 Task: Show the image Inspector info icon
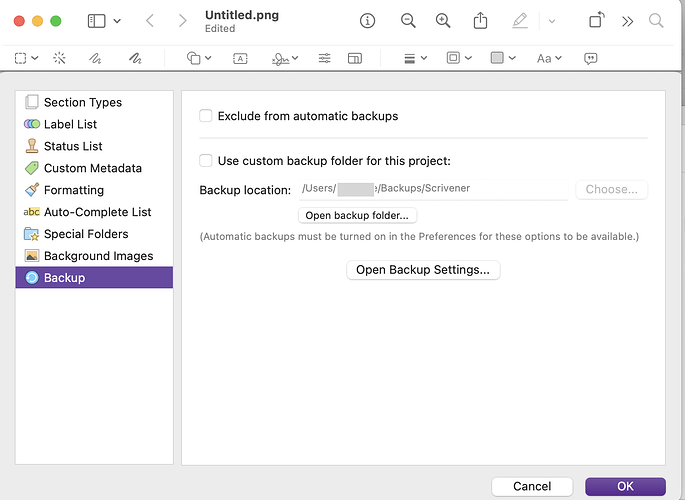368,21
